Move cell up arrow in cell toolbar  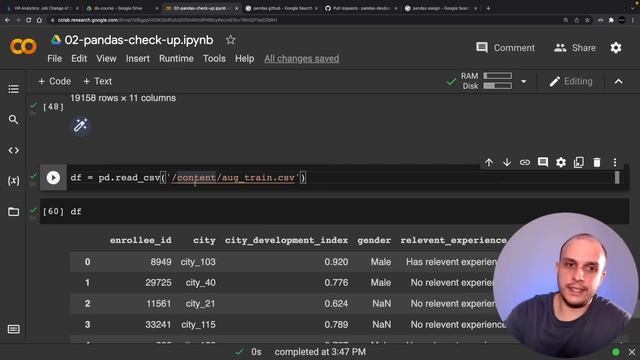tap(489, 162)
